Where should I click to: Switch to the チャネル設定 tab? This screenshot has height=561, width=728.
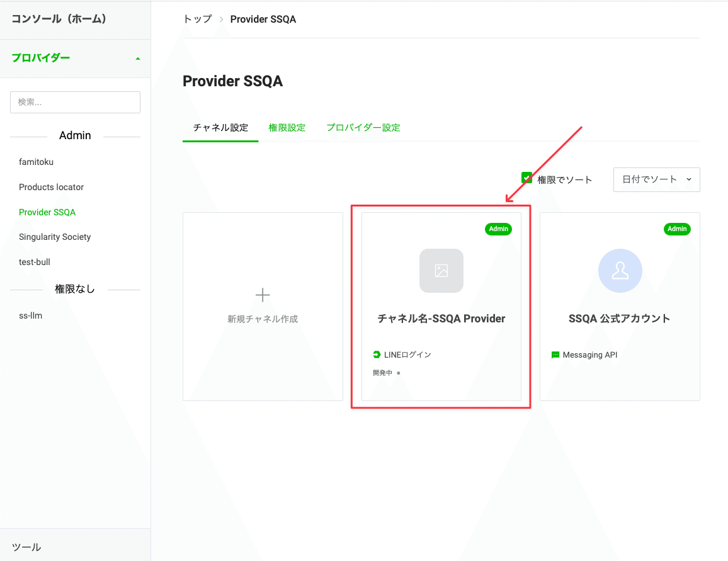tap(220, 128)
